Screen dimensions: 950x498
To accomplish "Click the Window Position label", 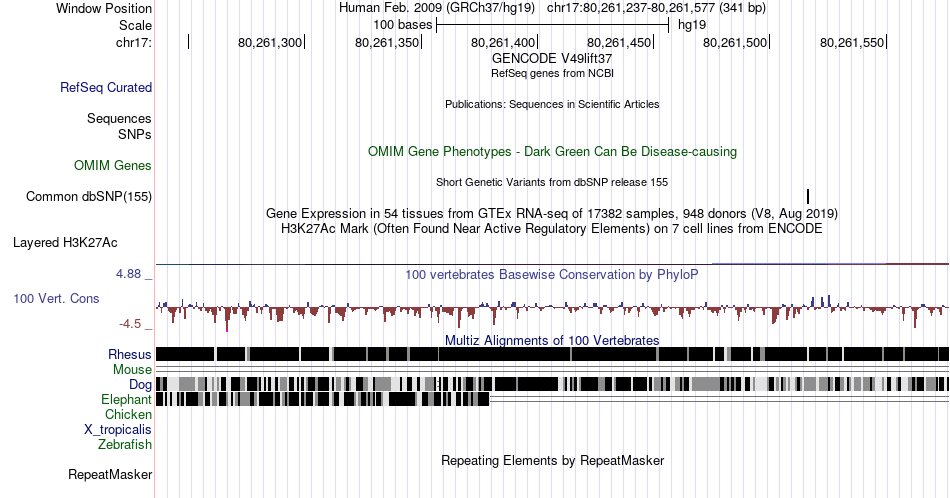I will (104, 8).
